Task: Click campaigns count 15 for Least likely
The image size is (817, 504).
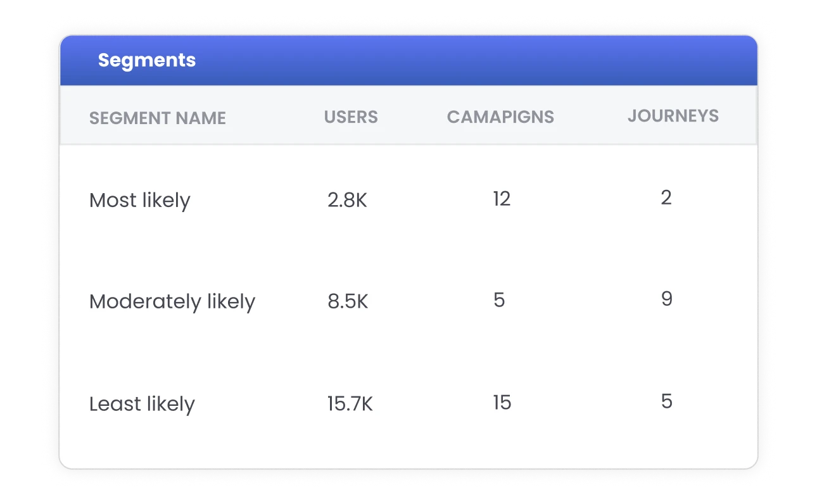Action: [x=502, y=403]
